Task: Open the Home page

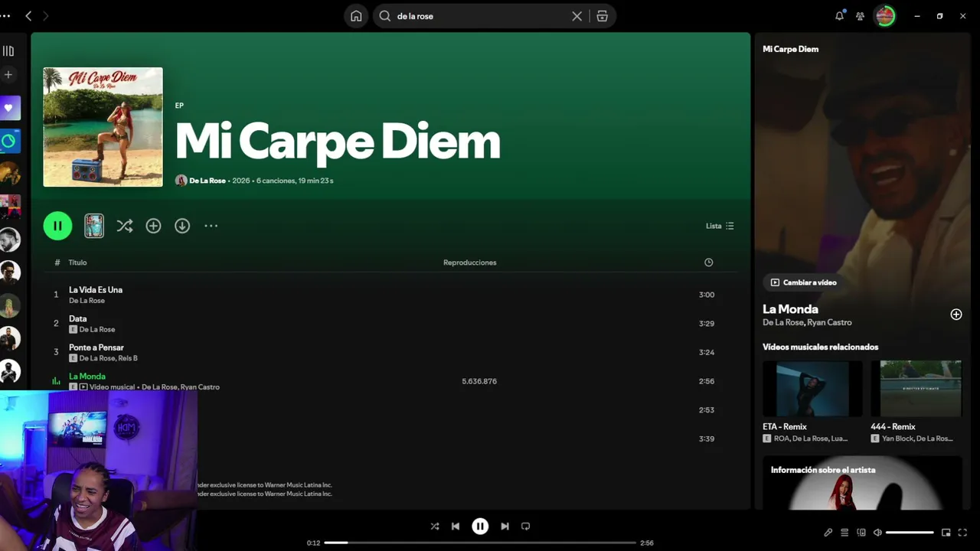Action: (x=356, y=16)
